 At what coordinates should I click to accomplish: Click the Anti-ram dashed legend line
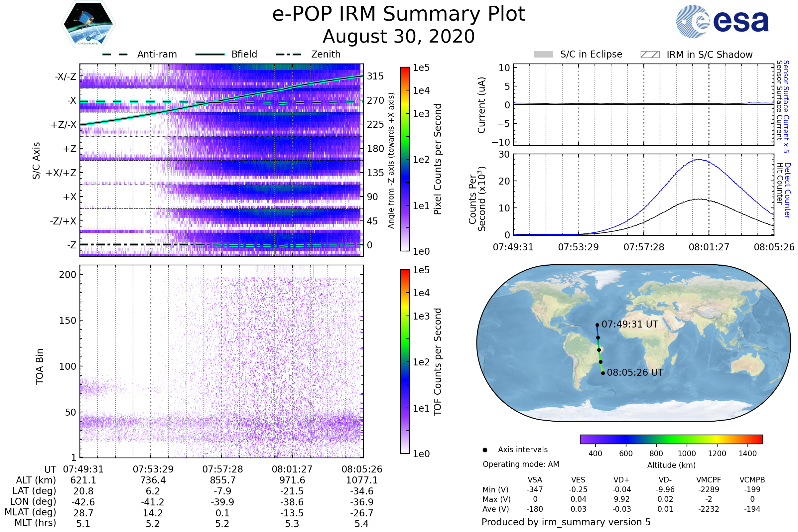click(x=115, y=54)
